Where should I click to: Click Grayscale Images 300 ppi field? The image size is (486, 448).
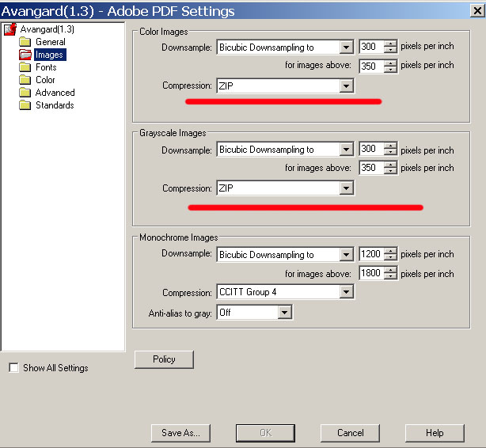(x=371, y=149)
